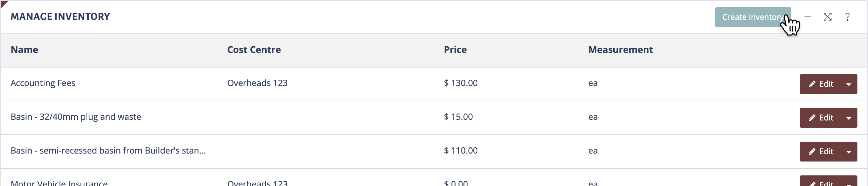
Task: Sort by the Cost Centre column header
Action: tap(254, 50)
